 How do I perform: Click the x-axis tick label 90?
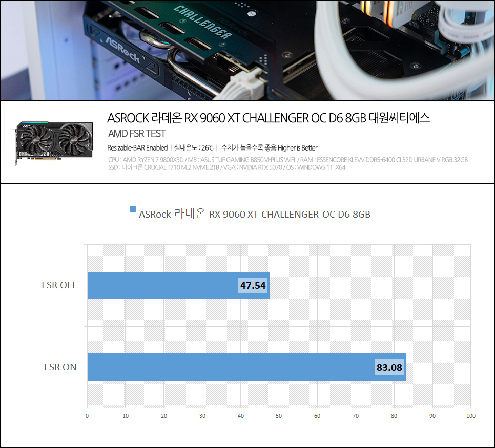tap(432, 416)
